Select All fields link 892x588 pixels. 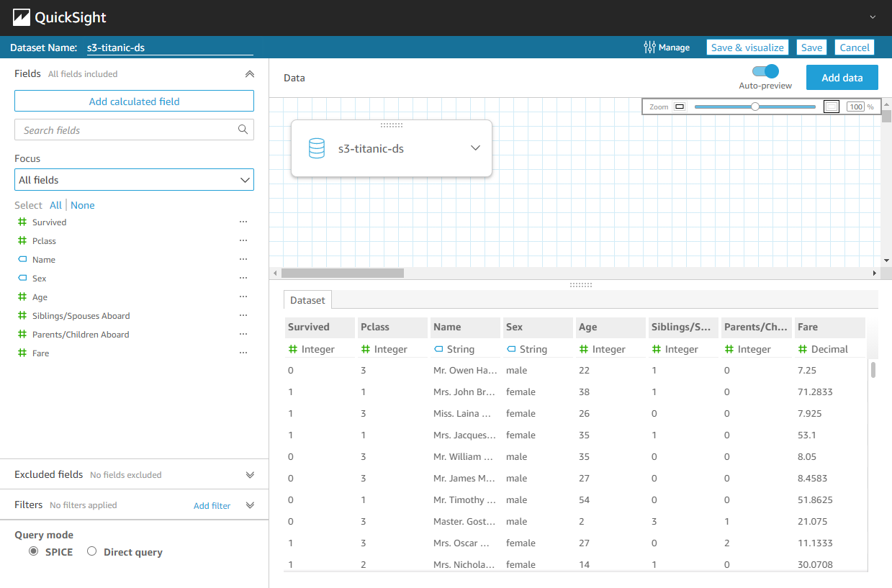[55, 205]
